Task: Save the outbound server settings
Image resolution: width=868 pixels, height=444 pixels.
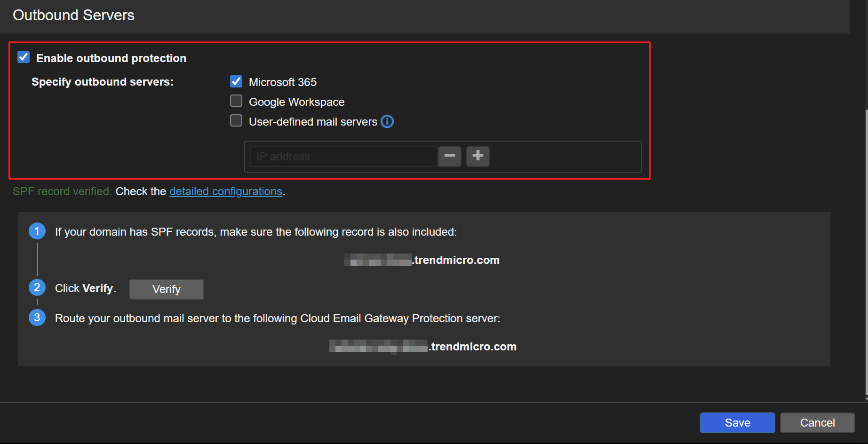Action: 737,423
